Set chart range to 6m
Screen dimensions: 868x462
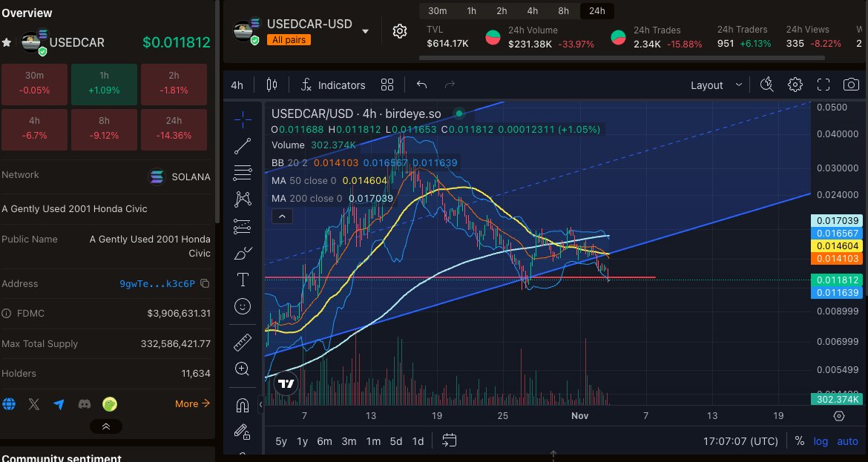[324, 441]
